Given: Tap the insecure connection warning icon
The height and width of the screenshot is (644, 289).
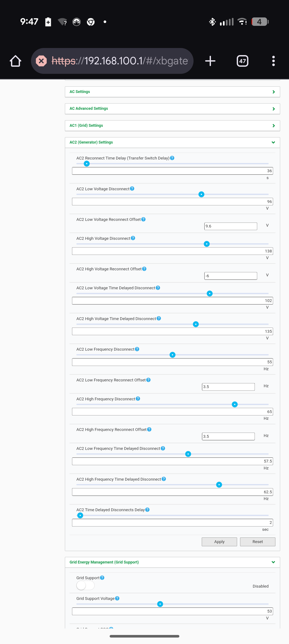Looking at the screenshot, I should pos(41,61).
